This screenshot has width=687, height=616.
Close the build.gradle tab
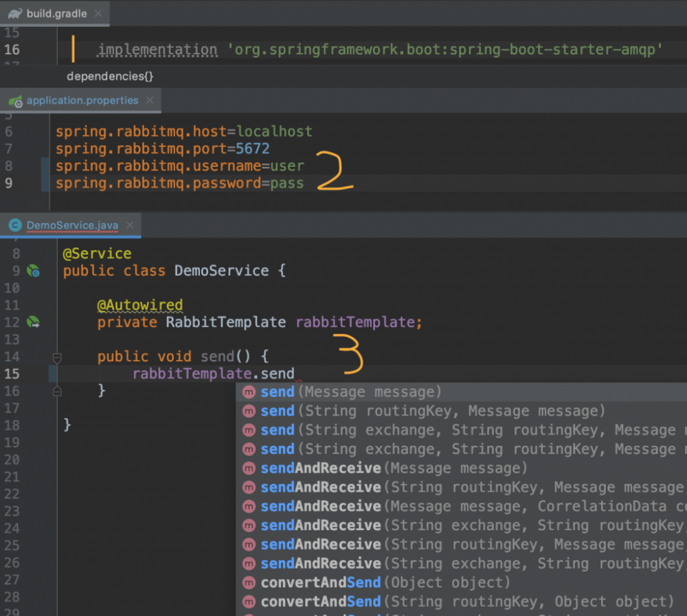click(x=98, y=14)
